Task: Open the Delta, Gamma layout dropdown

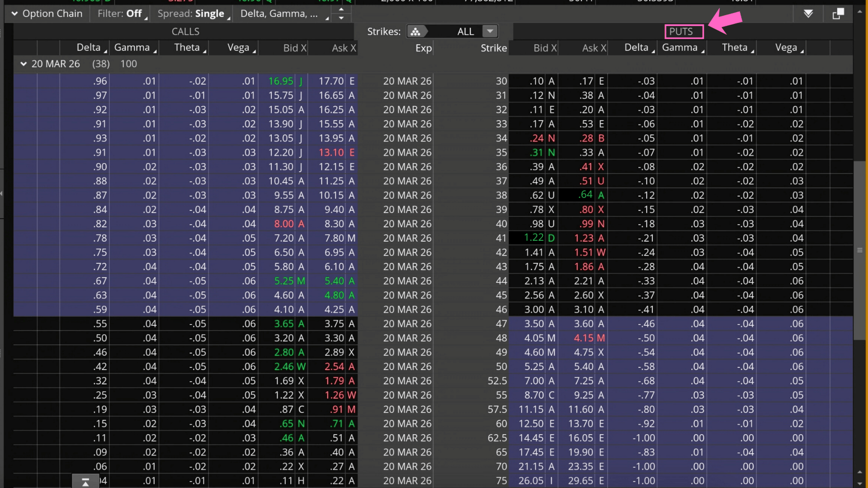Action: (279, 14)
